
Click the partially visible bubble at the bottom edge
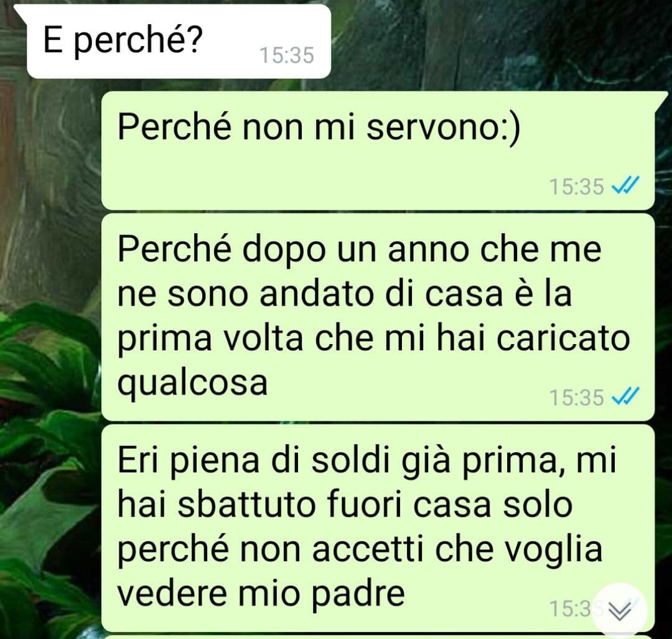click(x=378, y=637)
